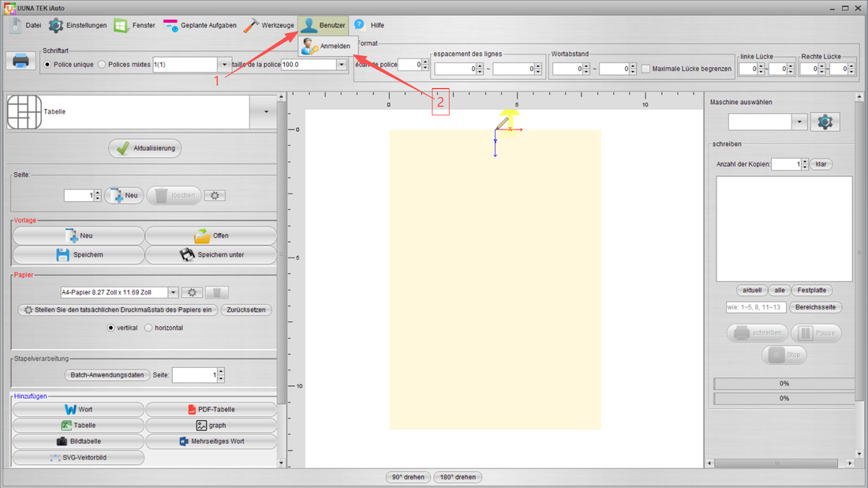Add an SVG-Vektorbild

click(79, 457)
